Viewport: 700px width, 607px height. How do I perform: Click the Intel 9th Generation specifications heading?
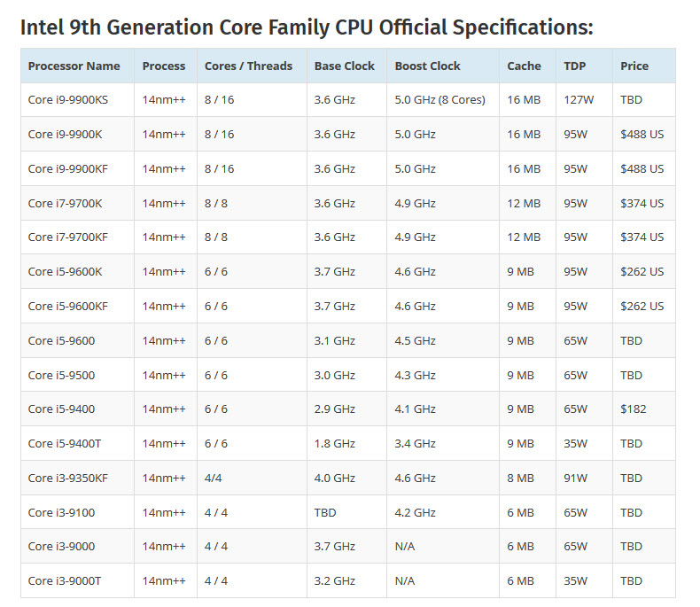pos(306,27)
